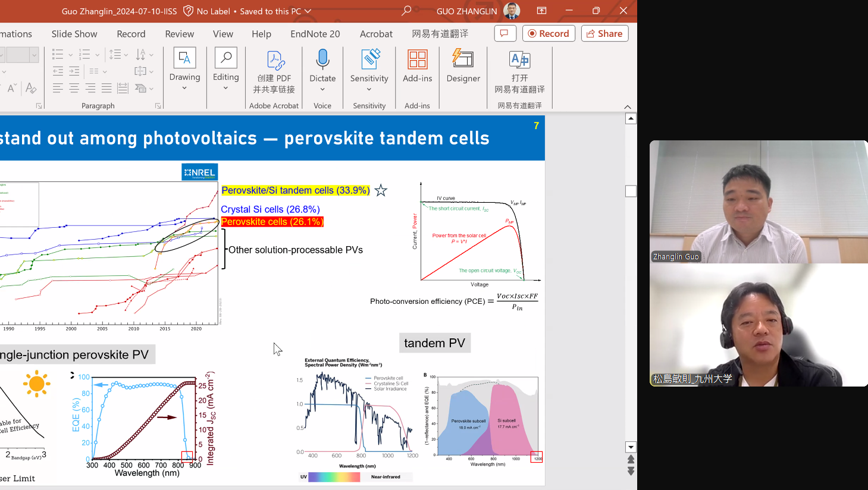
Task: Click the Share button
Action: pyautogui.click(x=604, y=33)
